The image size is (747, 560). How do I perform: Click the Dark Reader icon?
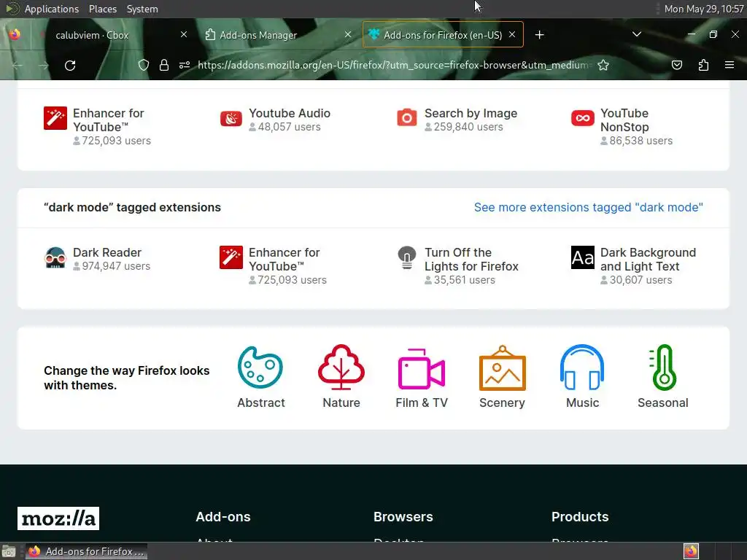pyautogui.click(x=55, y=257)
